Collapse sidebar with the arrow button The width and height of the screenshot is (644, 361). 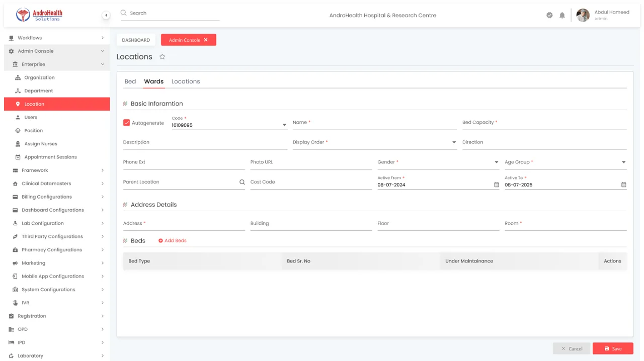tap(106, 16)
